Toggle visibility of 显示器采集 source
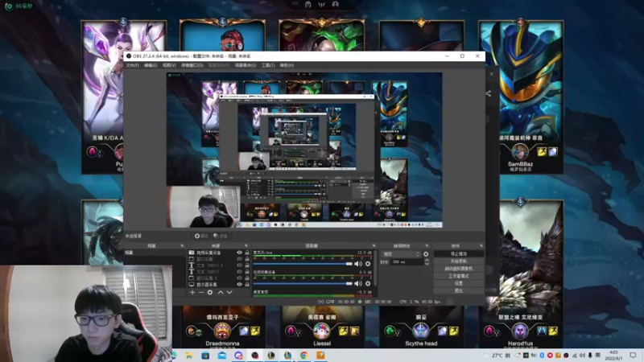This screenshot has width=644, height=362. (239, 284)
